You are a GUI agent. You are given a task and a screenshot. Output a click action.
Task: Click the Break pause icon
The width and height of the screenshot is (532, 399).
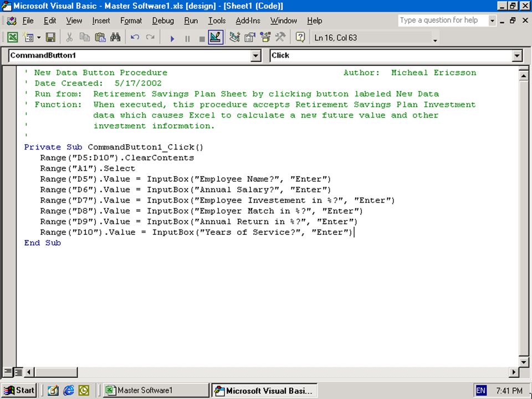pyautogui.click(x=187, y=39)
